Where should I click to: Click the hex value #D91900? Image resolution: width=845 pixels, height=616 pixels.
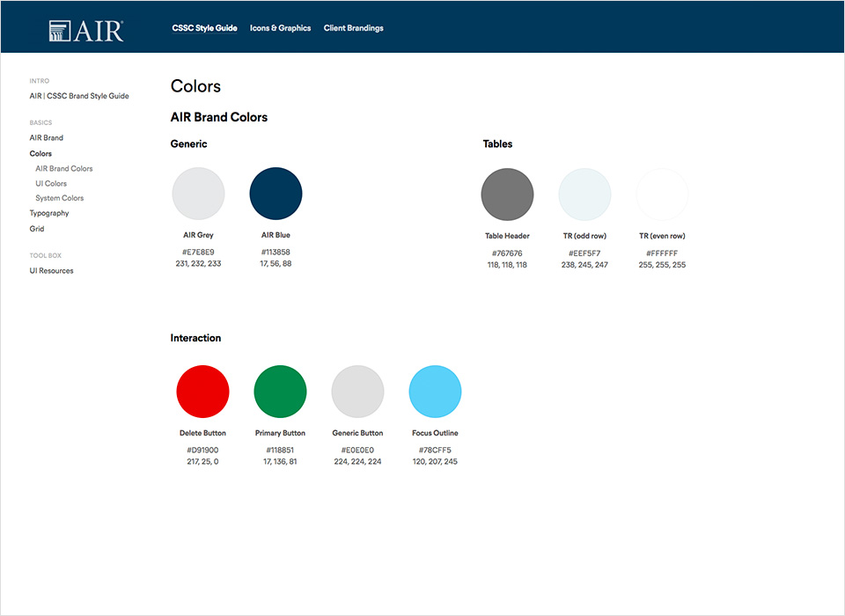coord(202,450)
